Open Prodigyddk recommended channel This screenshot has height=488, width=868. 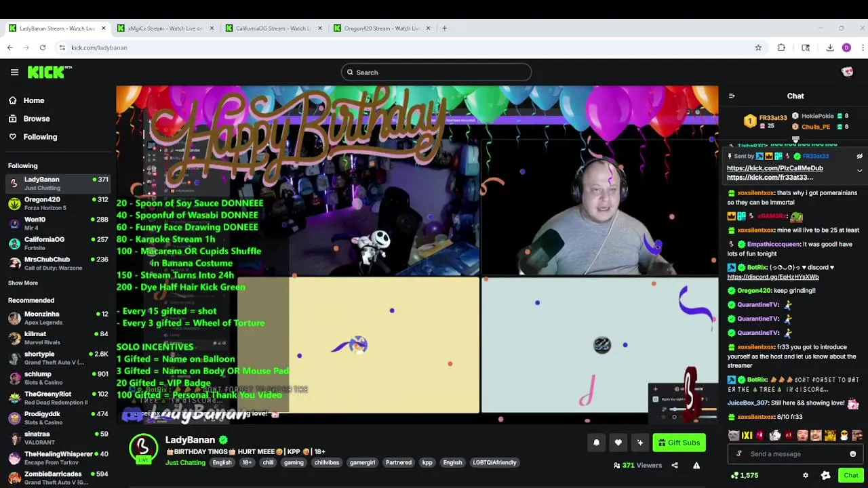(58, 418)
